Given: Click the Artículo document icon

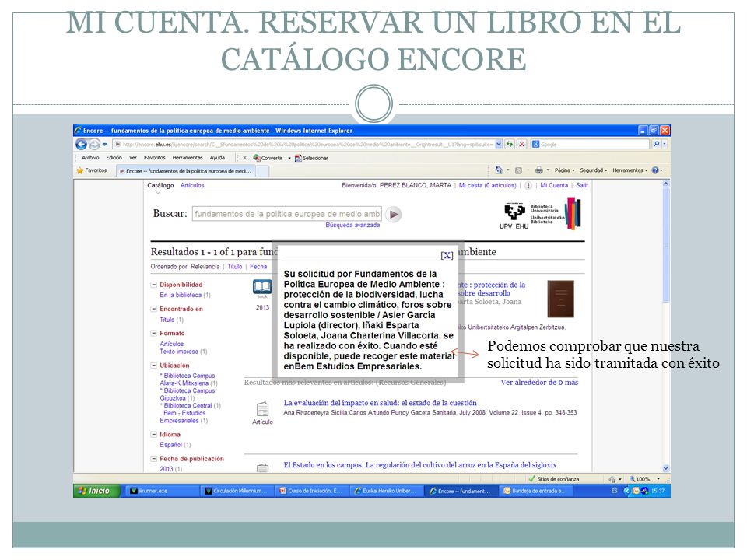Looking at the screenshot, I should pyautogui.click(x=262, y=409).
